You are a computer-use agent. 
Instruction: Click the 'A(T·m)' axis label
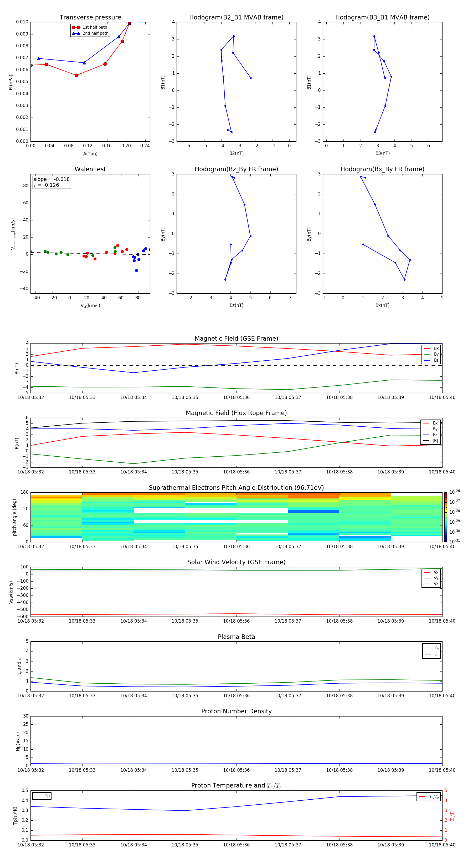(x=90, y=154)
